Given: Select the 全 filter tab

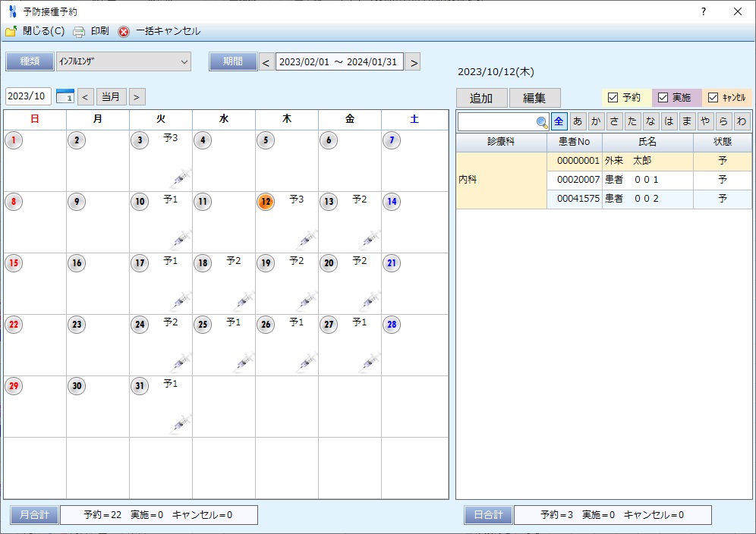Looking at the screenshot, I should coord(559,121).
